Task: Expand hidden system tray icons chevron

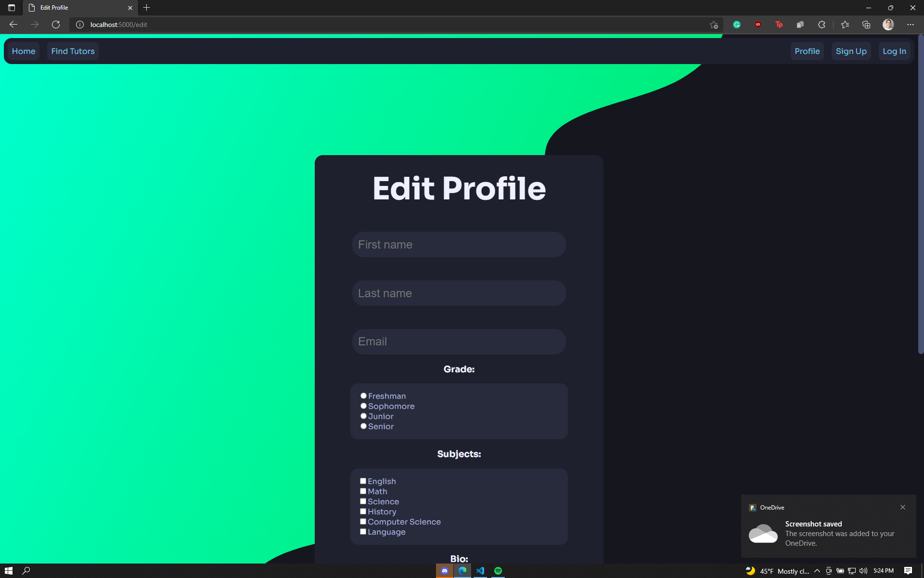Action: 817,571
